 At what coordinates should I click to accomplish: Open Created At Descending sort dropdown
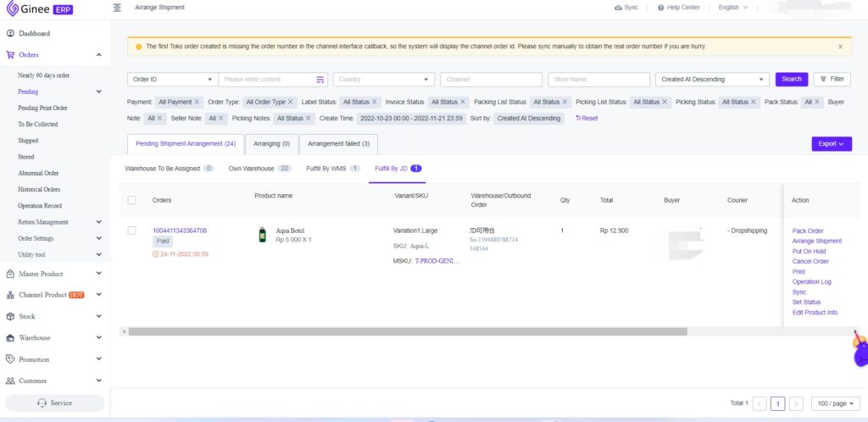[x=712, y=80]
